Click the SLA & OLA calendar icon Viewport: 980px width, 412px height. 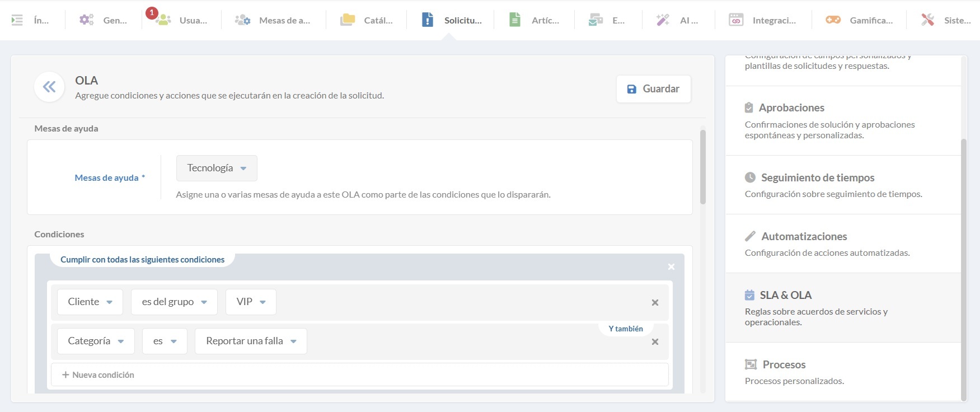point(749,295)
